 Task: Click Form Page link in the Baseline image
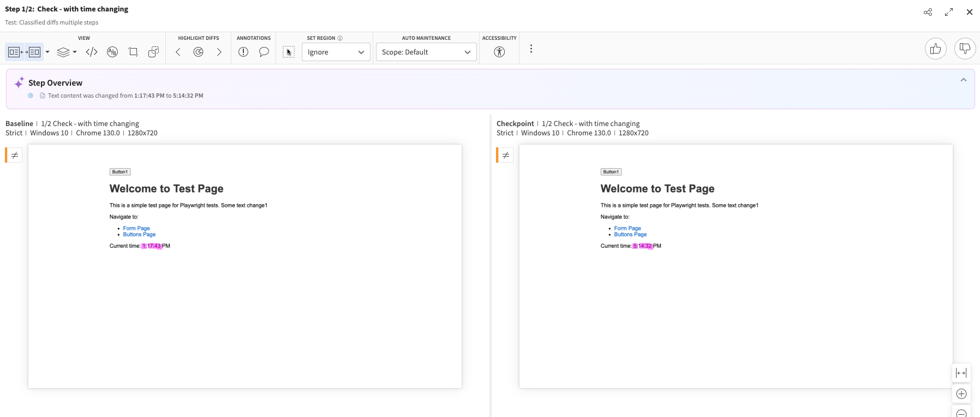tap(136, 228)
